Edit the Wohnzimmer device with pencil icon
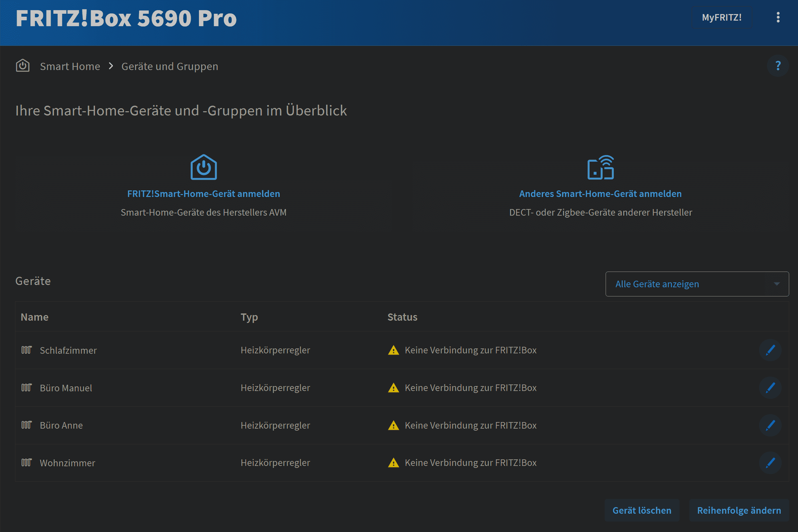Screen dimensions: 798x532 771,463
